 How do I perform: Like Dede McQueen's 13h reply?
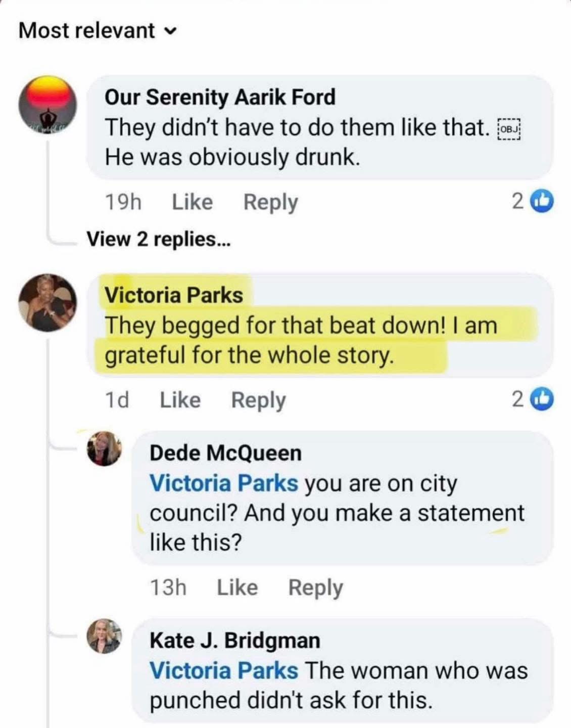pyautogui.click(x=237, y=587)
